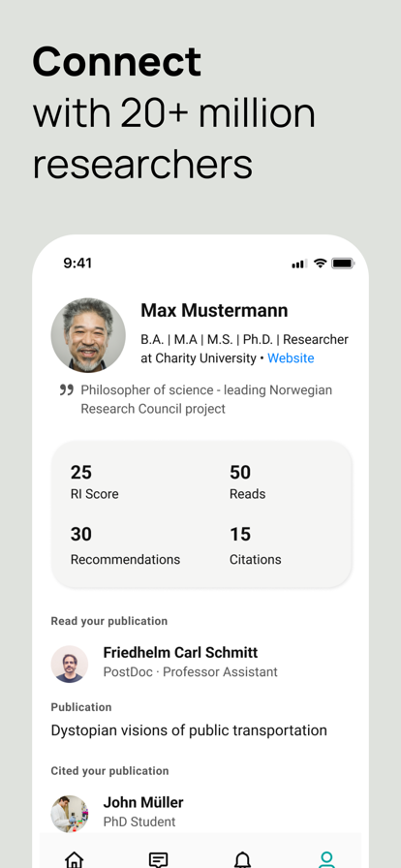
Task: Select John Müller's name
Action: pos(143,802)
